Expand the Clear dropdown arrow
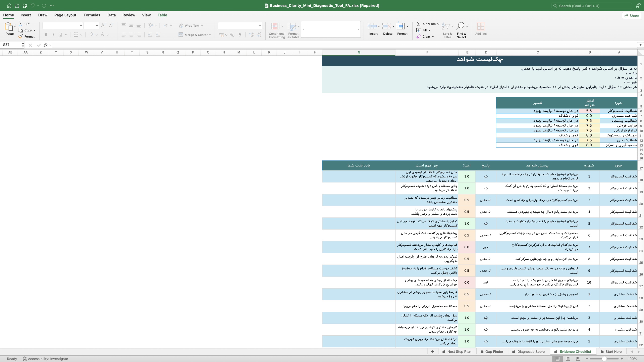 click(x=433, y=36)
